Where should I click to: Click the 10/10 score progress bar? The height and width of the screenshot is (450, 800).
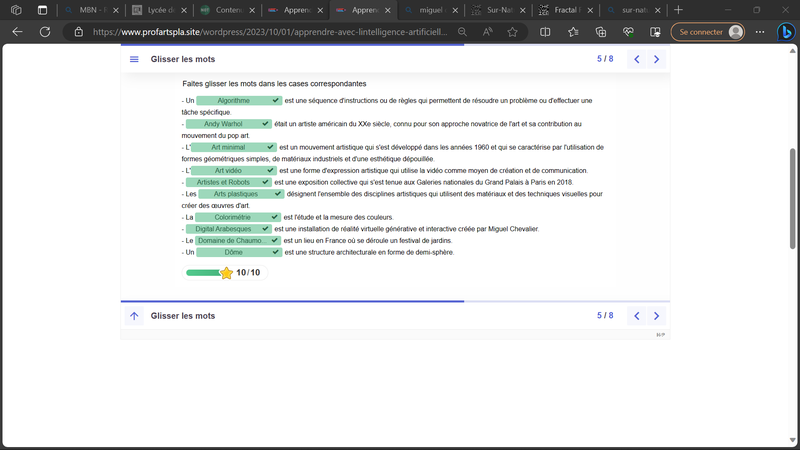(x=203, y=272)
